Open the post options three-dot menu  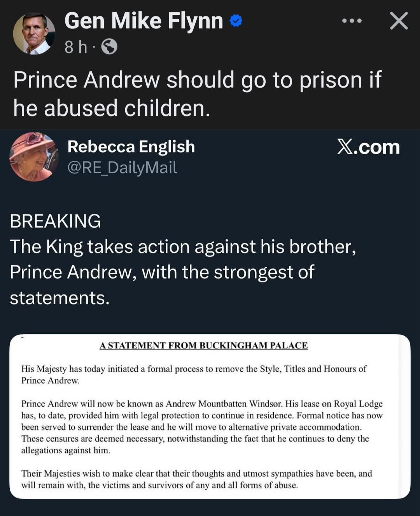click(352, 21)
